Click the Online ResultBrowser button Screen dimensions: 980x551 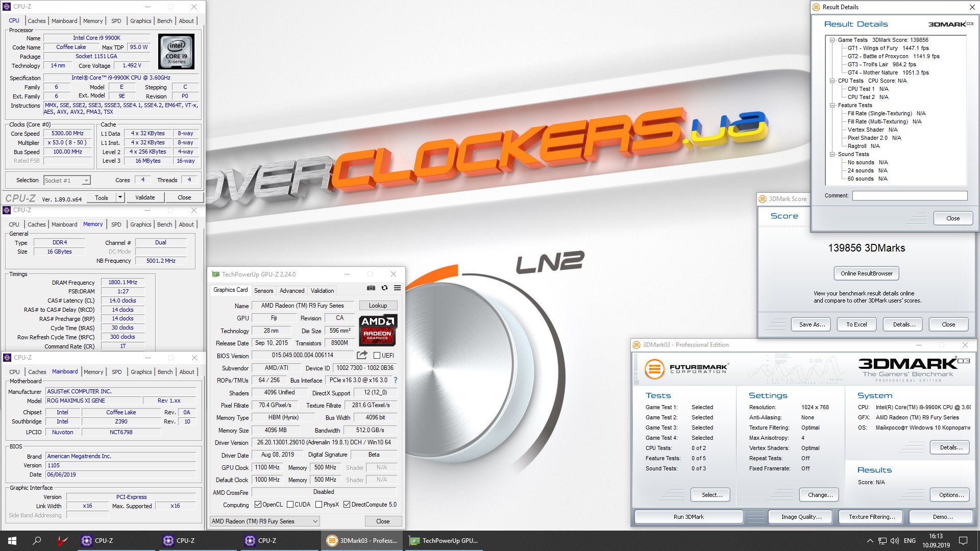(867, 273)
